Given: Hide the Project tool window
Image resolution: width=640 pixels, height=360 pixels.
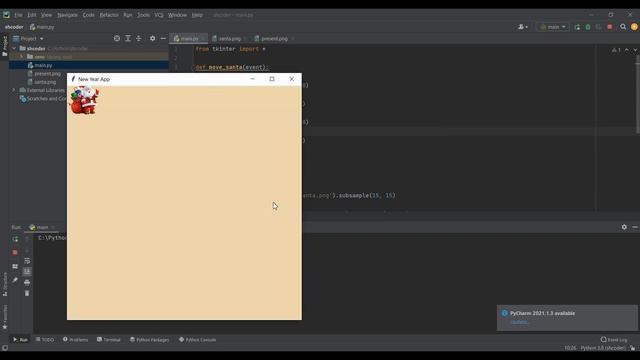Looking at the screenshot, I should coord(163,38).
